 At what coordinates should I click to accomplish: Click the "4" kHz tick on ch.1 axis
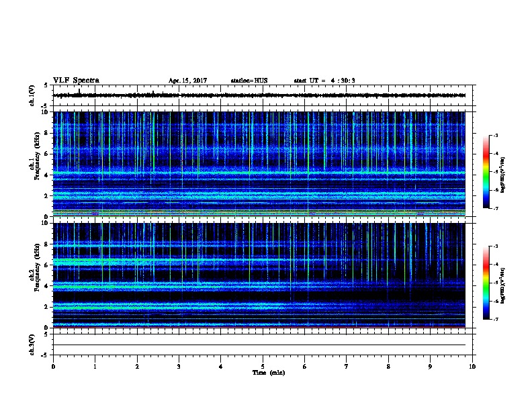(x=46, y=175)
